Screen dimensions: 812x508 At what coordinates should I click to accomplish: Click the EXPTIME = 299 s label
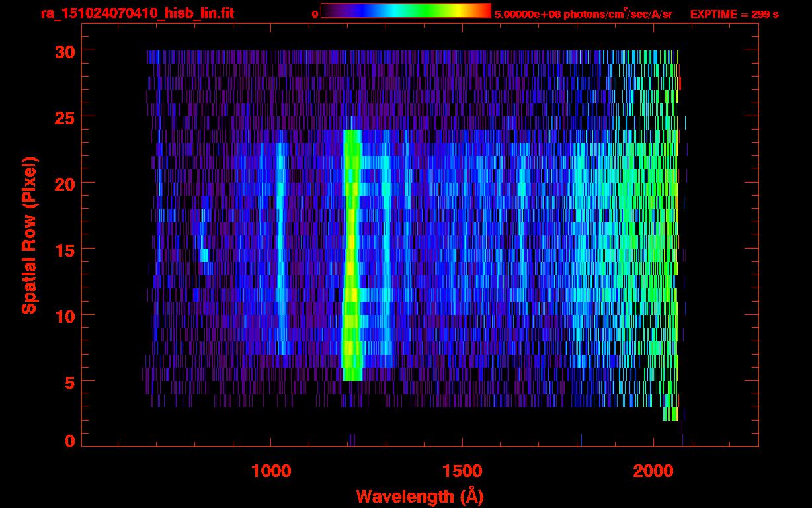(734, 14)
